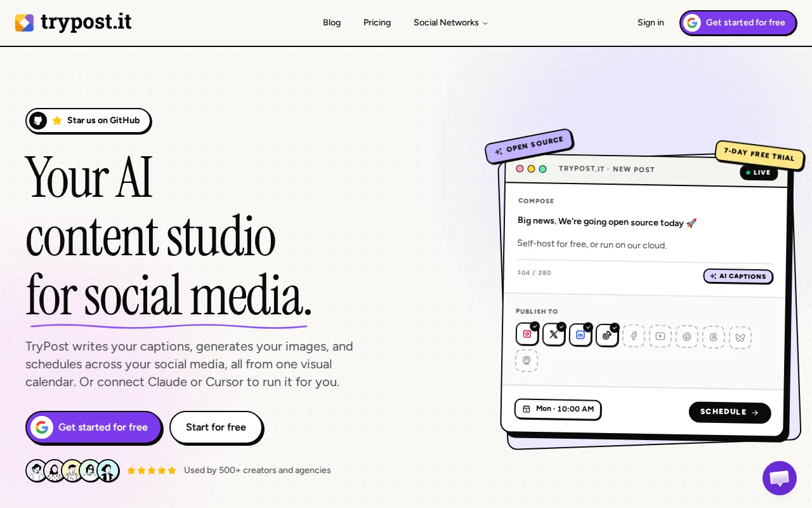The image size is (812, 508).
Task: Select the YouTube icon in Publish To
Action: (660, 337)
